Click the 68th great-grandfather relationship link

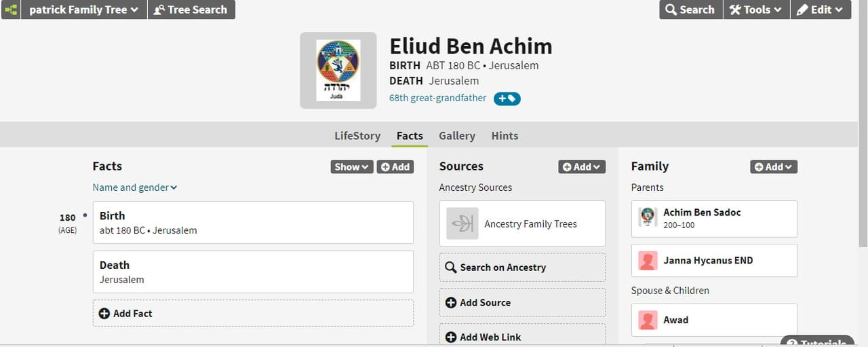point(437,98)
